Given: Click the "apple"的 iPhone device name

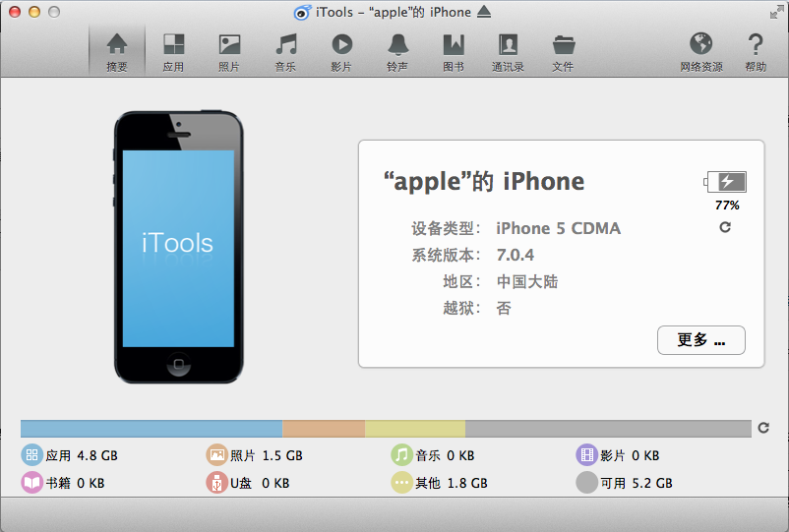Looking at the screenshot, I should point(484,182).
